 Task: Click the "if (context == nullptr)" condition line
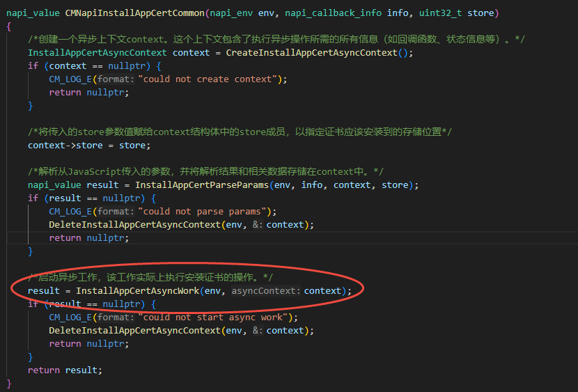95,66
